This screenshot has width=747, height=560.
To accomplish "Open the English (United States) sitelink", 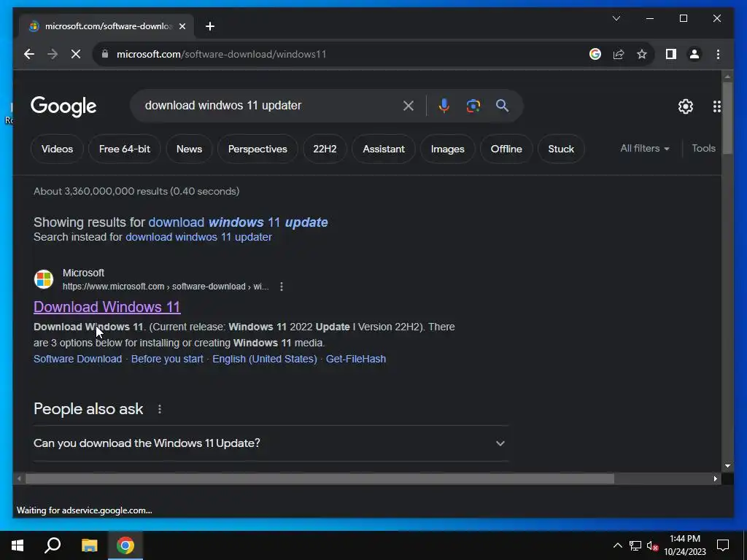I will click(264, 359).
